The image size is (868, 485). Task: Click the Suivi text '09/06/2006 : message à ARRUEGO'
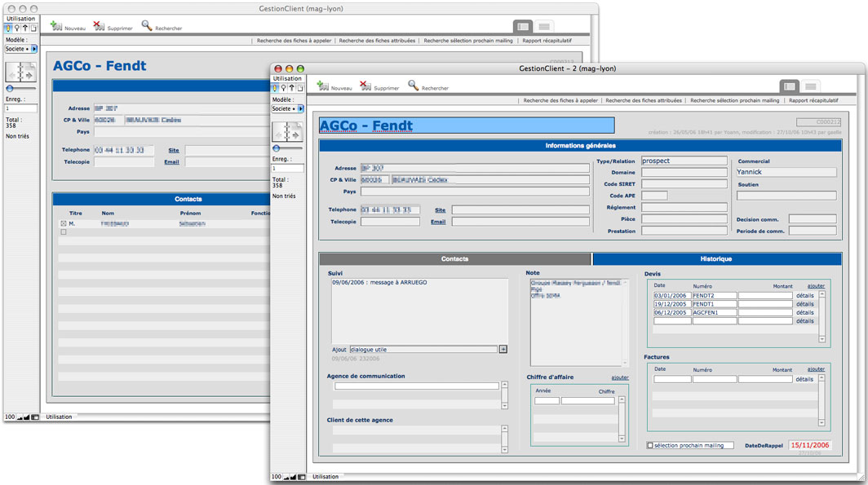pyautogui.click(x=379, y=283)
